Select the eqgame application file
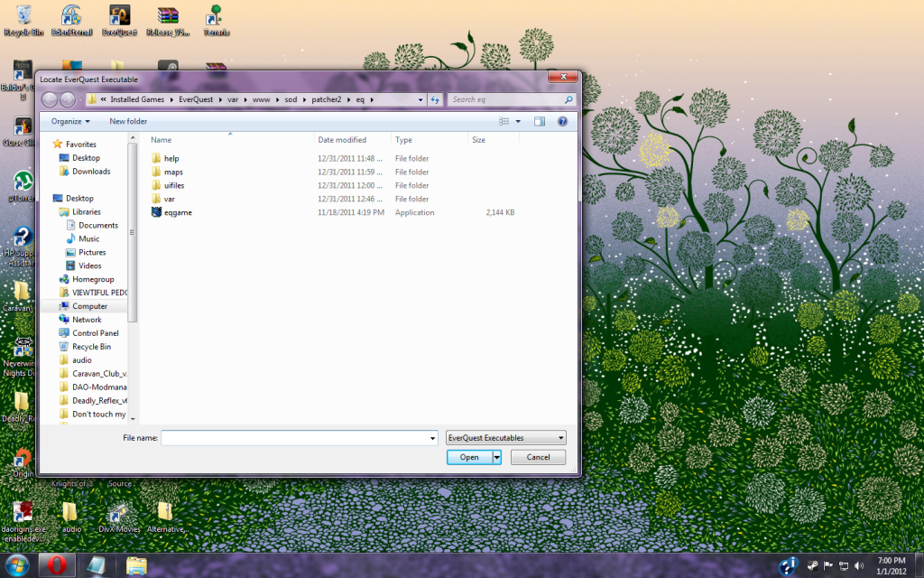 point(178,212)
